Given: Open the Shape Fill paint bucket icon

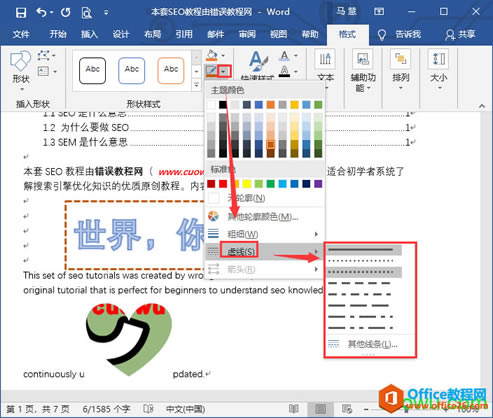Looking at the screenshot, I should (x=212, y=55).
